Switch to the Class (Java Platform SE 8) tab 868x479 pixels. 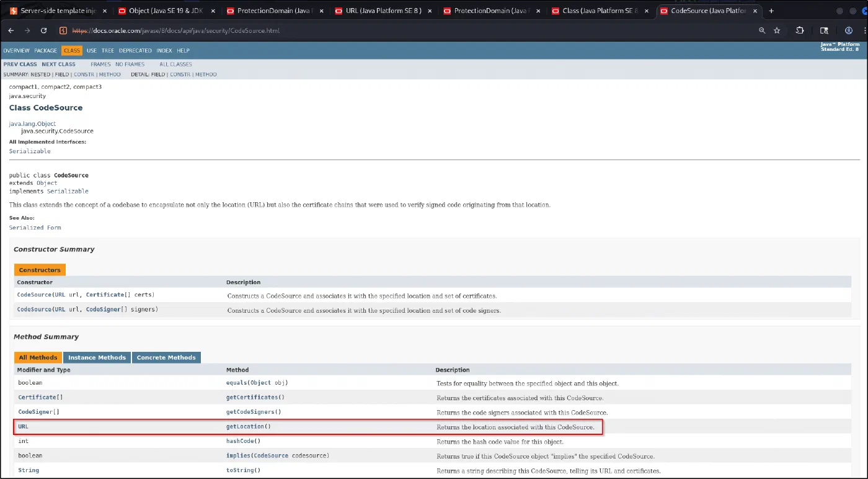coord(600,11)
